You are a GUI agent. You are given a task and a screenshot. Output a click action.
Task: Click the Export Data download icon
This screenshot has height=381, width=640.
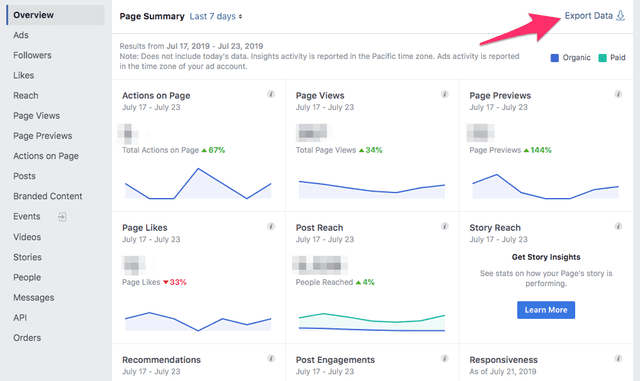tap(620, 16)
